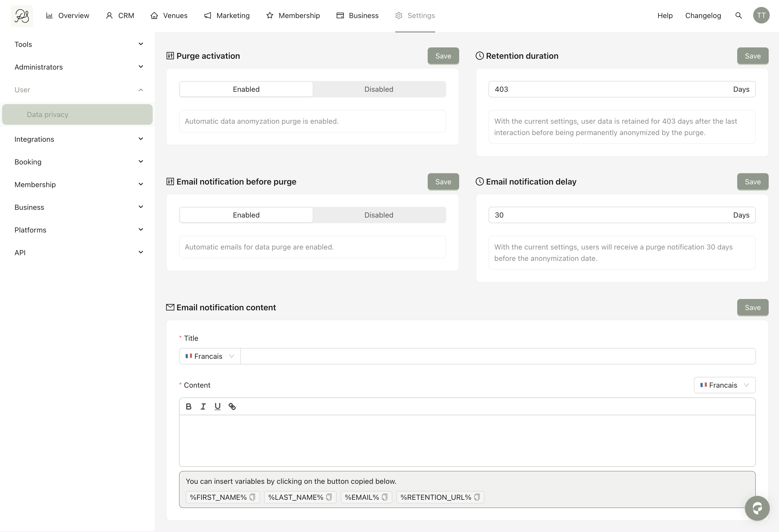Apply underline formatting in editor

pos(217,406)
